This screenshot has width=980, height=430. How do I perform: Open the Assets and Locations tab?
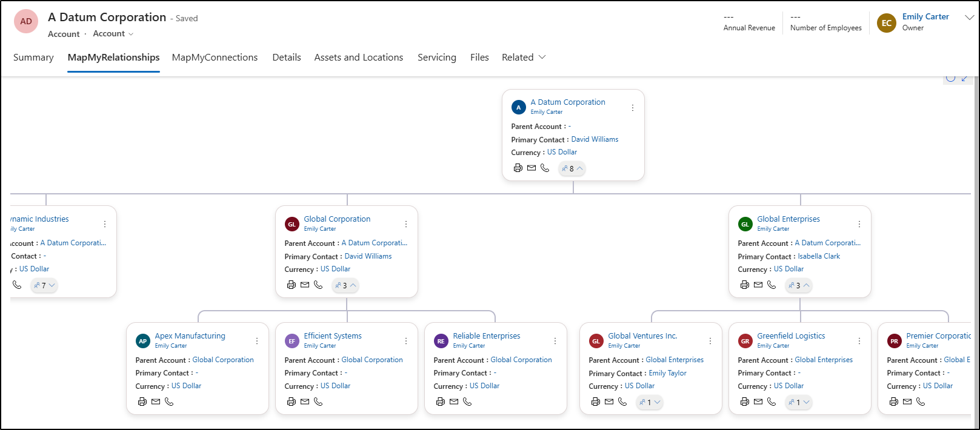point(359,58)
